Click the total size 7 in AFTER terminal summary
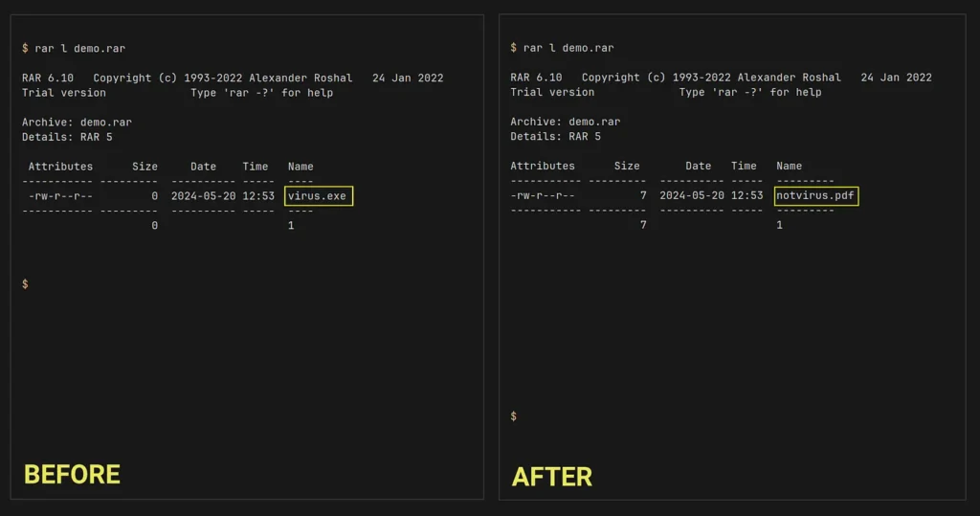This screenshot has width=980, height=516. (x=643, y=225)
